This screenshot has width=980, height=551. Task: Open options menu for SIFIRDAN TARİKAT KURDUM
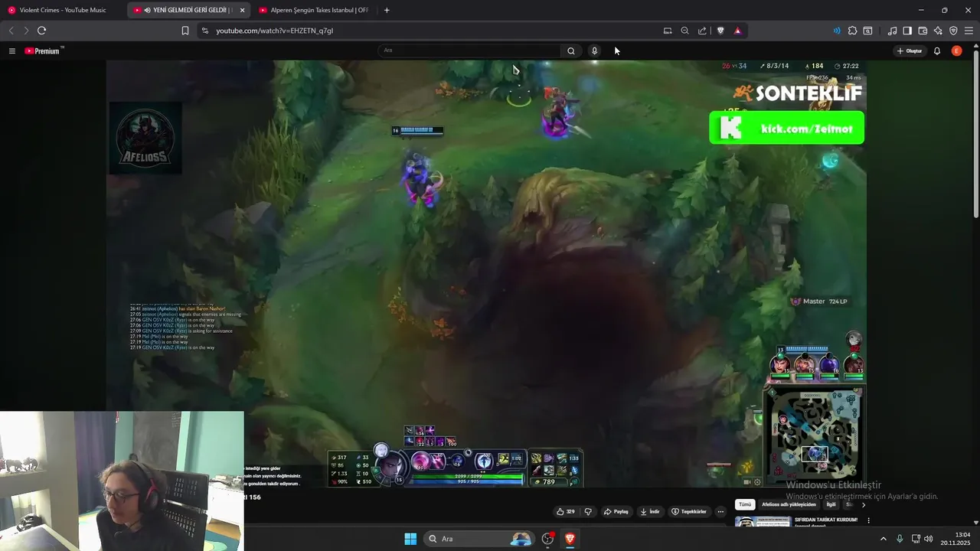pos(868,520)
